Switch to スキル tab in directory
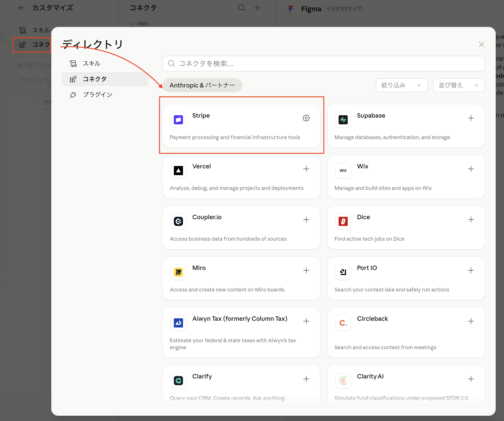 (91, 64)
